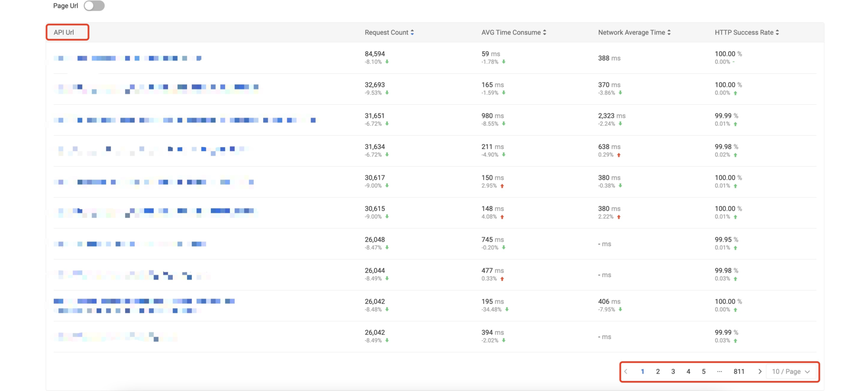Select current page 1 in pagination

[x=642, y=372]
